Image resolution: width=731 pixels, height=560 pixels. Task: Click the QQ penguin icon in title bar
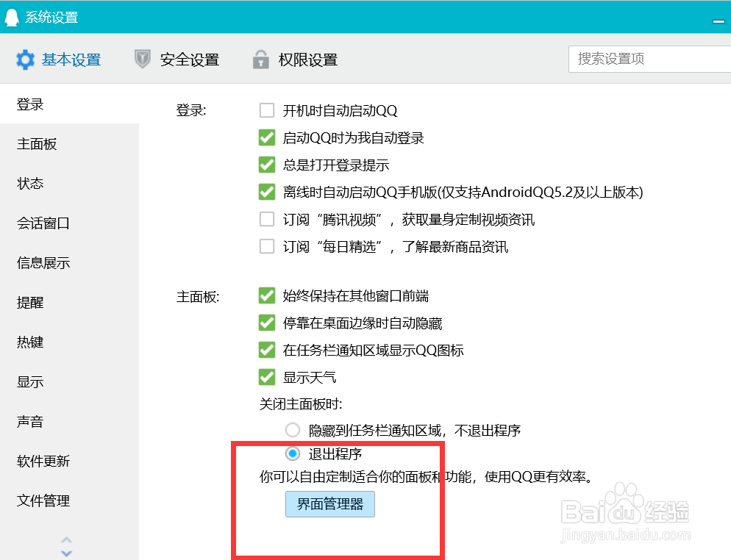tap(12, 17)
